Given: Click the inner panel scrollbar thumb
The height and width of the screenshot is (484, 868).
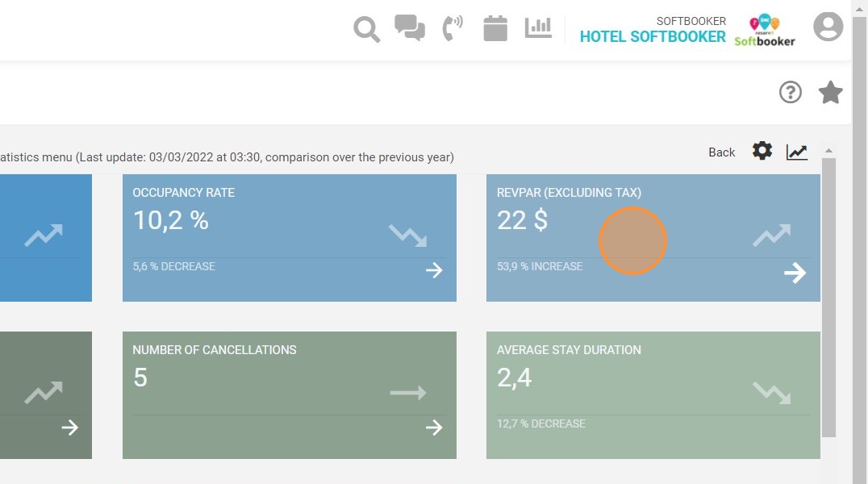Looking at the screenshot, I should pos(828,298).
